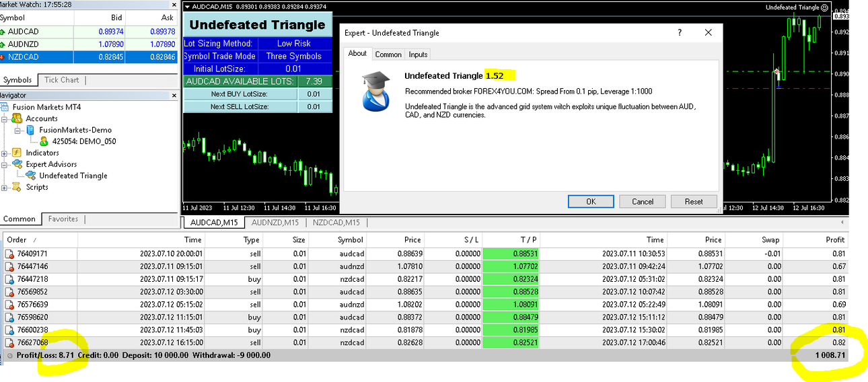Click the triangle menu icon before AUDCAD,M15 title
Viewport: 868px width, 382px height.
coord(186,7)
